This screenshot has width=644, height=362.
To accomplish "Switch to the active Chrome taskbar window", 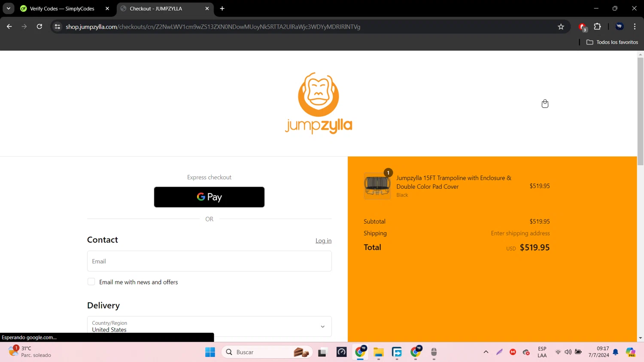I will (360, 352).
